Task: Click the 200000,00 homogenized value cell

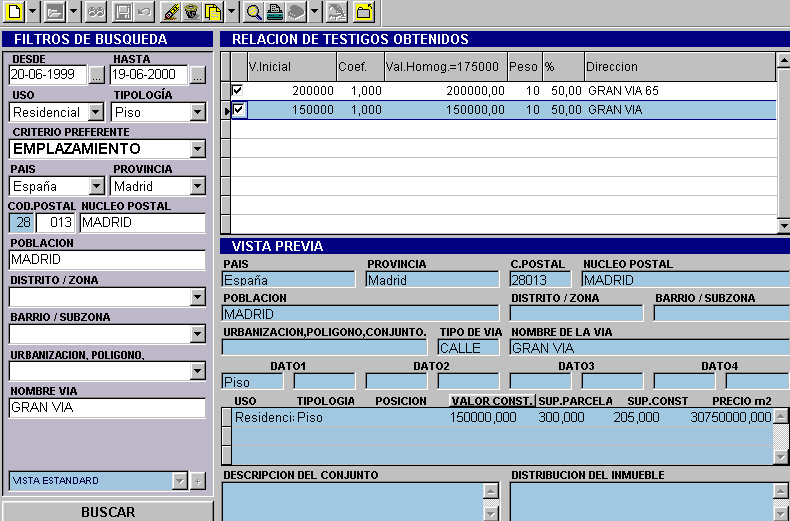Action: 445,91
